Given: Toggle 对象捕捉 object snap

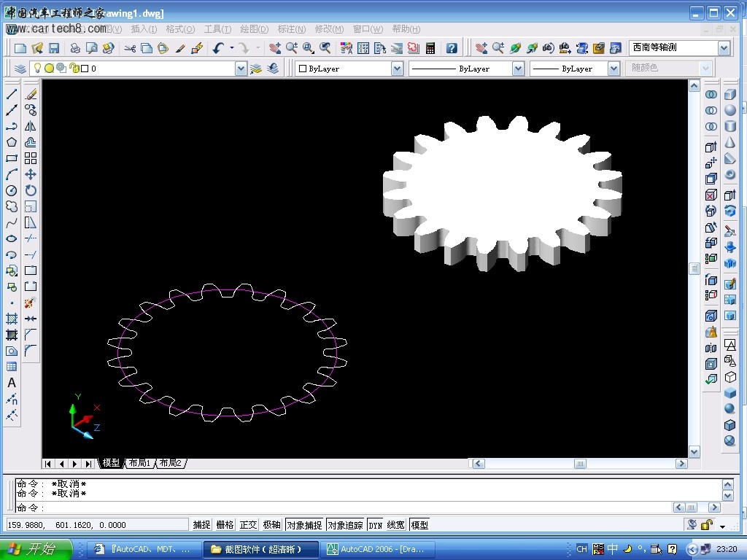Looking at the screenshot, I should [x=303, y=525].
